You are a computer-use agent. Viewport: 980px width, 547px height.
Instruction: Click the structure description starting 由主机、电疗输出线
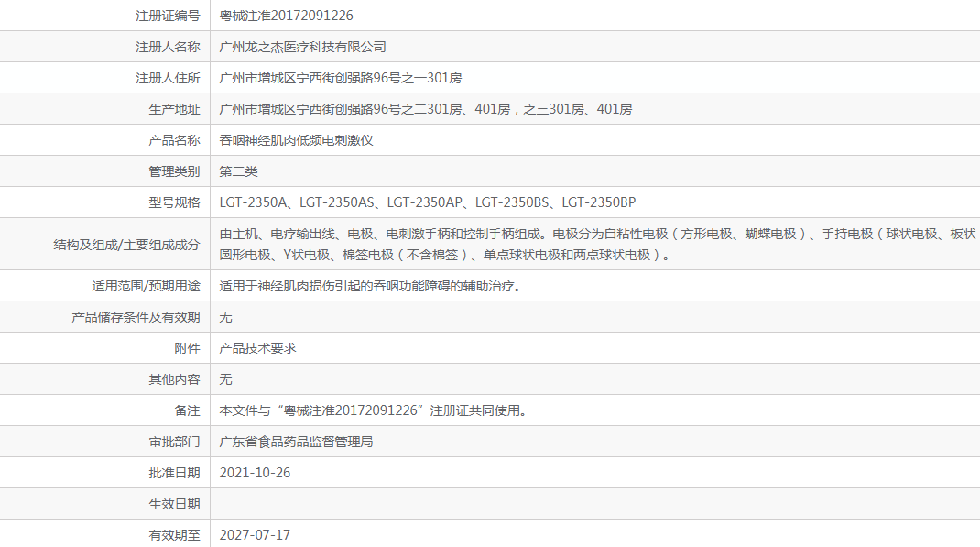click(597, 234)
